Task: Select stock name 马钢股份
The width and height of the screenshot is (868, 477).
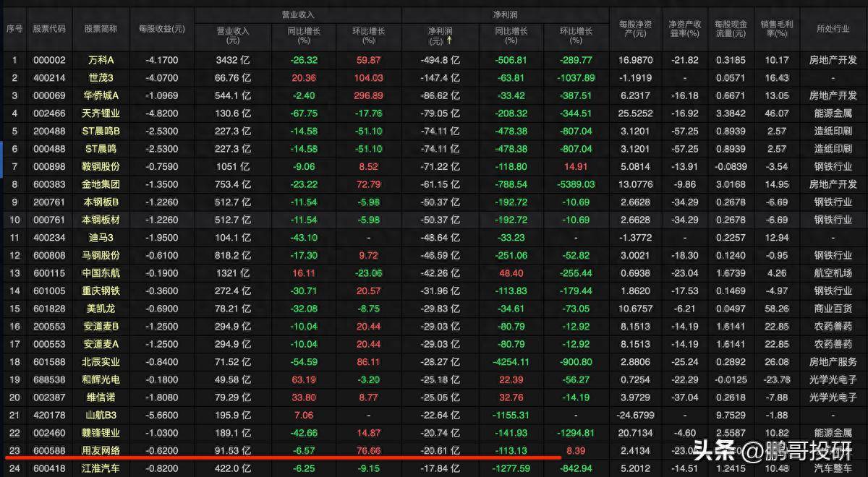Action: point(101,255)
